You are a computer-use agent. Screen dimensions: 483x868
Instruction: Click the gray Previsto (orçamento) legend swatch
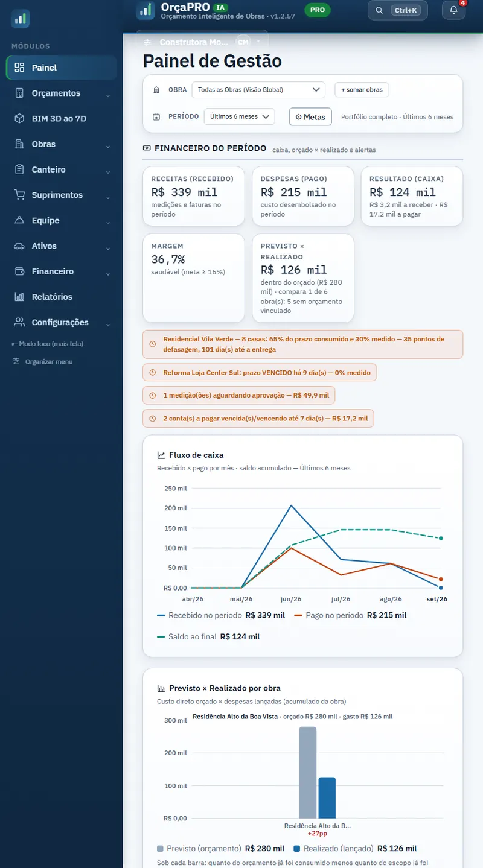click(160, 848)
